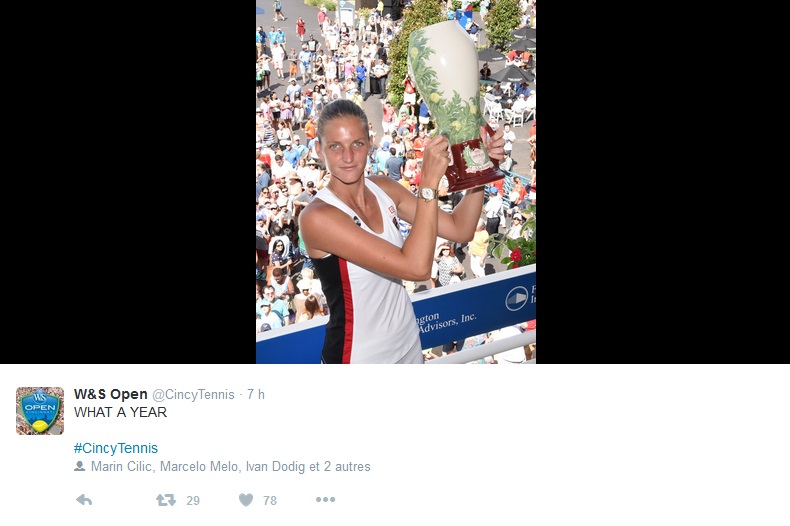Open tagged user Marcelo Melo

click(x=199, y=467)
